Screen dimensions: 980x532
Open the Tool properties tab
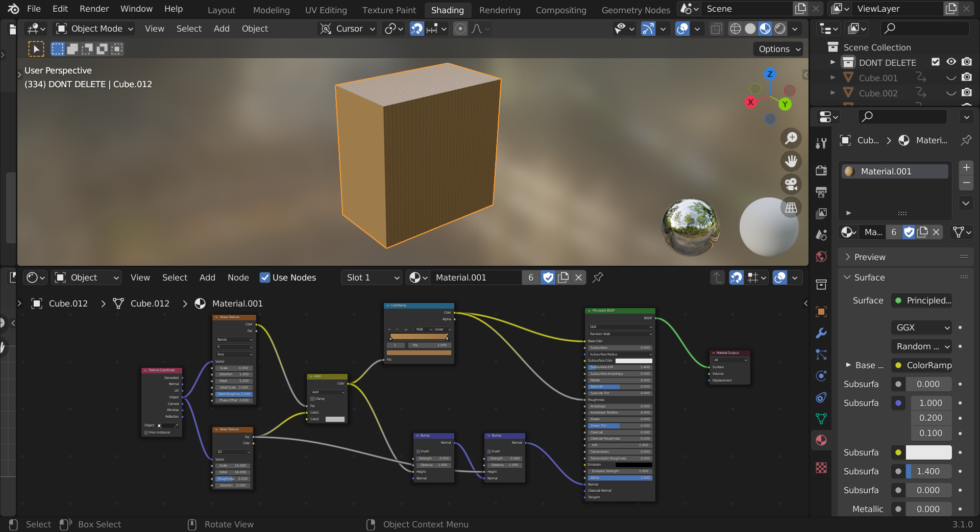coord(821,143)
